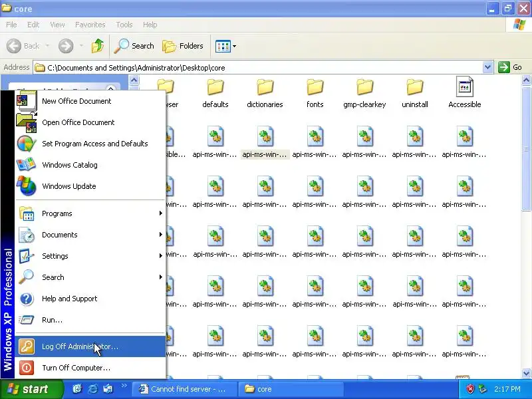Choose Turn Off Computer

[90, 368]
